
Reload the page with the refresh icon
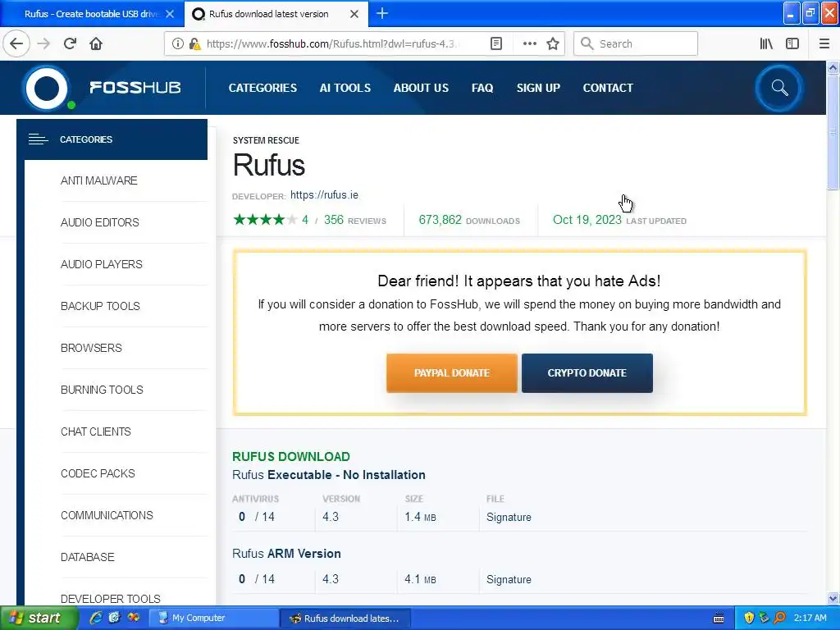[70, 43]
